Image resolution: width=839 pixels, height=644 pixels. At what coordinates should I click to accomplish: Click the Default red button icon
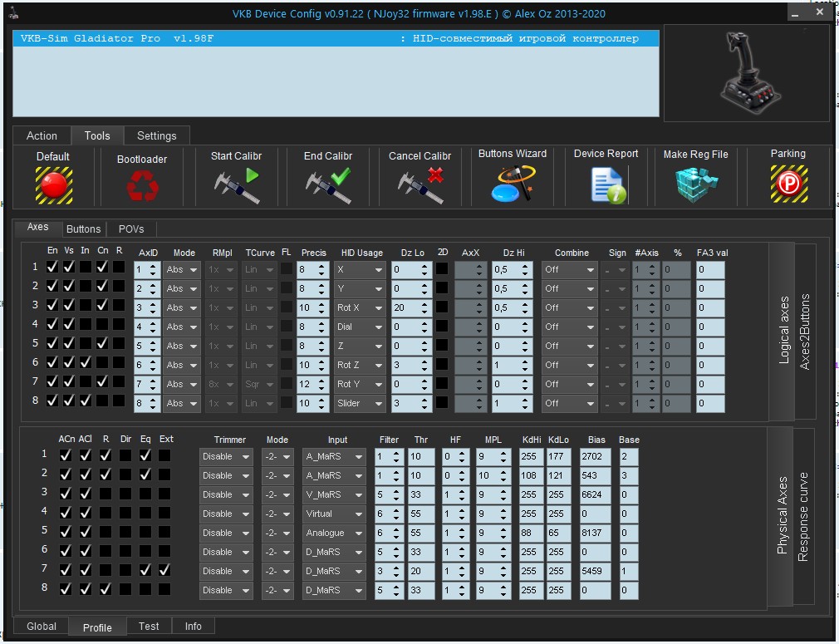coord(53,184)
